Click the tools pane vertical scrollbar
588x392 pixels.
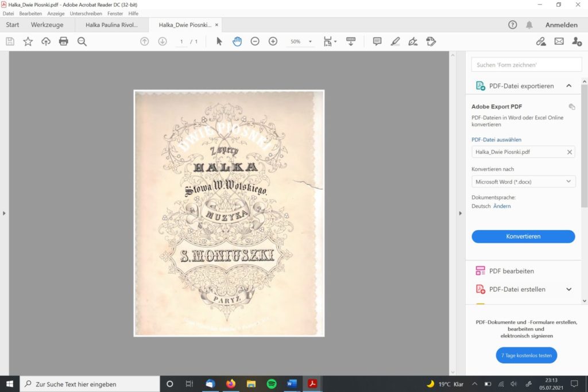584,146
